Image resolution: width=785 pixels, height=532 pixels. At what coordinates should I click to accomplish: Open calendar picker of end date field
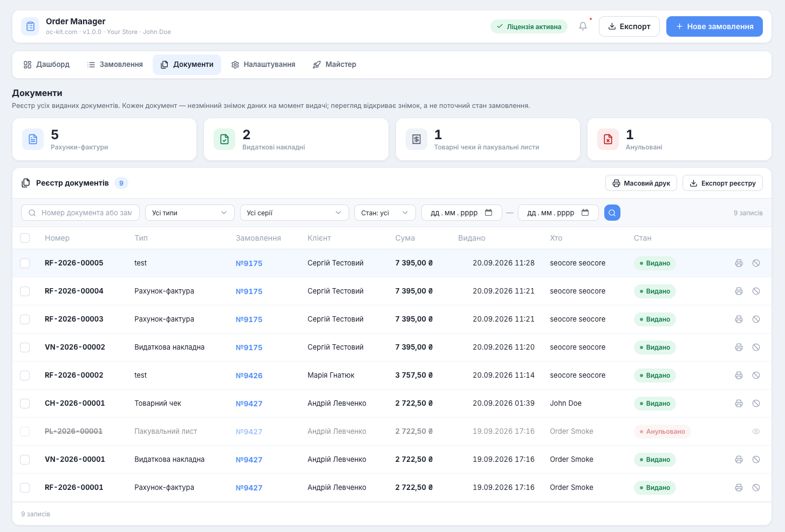pyautogui.click(x=585, y=213)
